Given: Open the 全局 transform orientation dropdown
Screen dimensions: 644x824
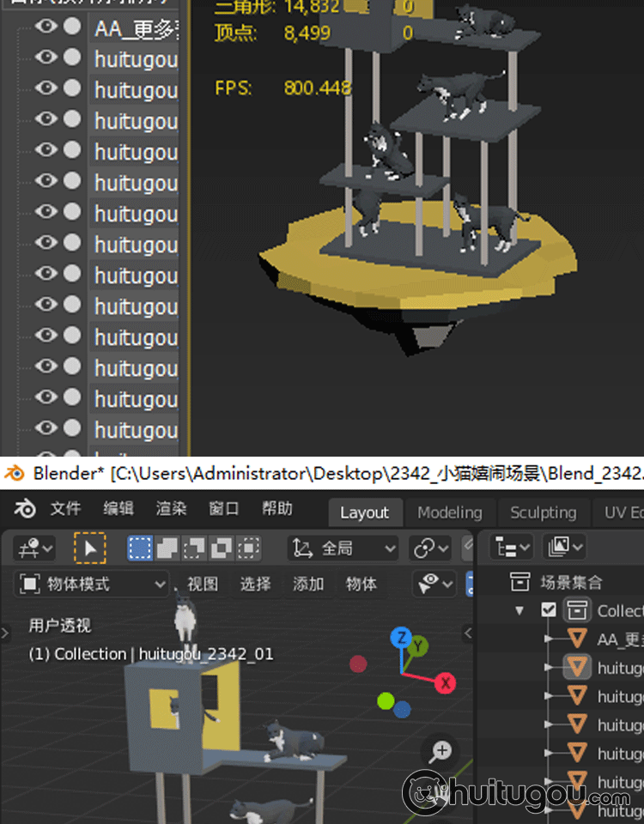Looking at the screenshot, I should point(343,548).
